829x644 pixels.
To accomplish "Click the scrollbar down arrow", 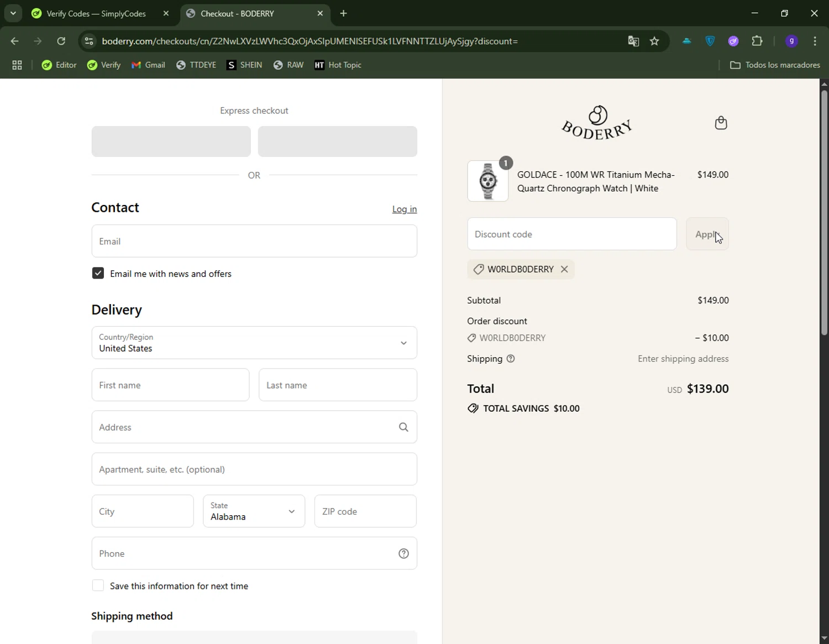I will (x=824, y=638).
